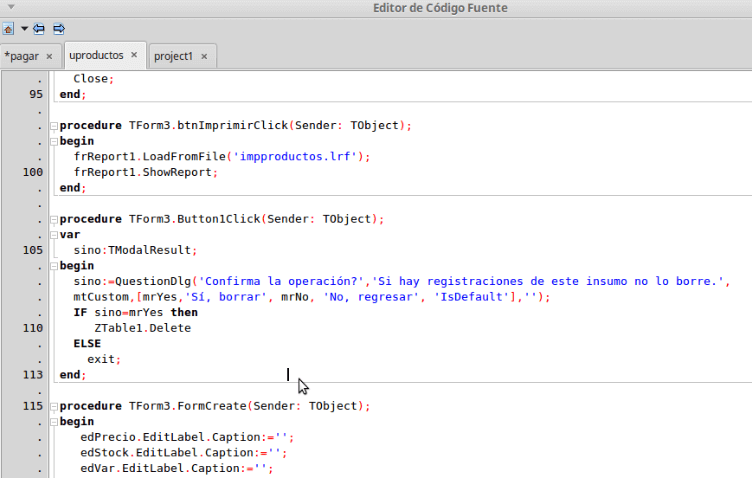
Task: Close the *pagar tab
Action: pyautogui.click(x=49, y=56)
